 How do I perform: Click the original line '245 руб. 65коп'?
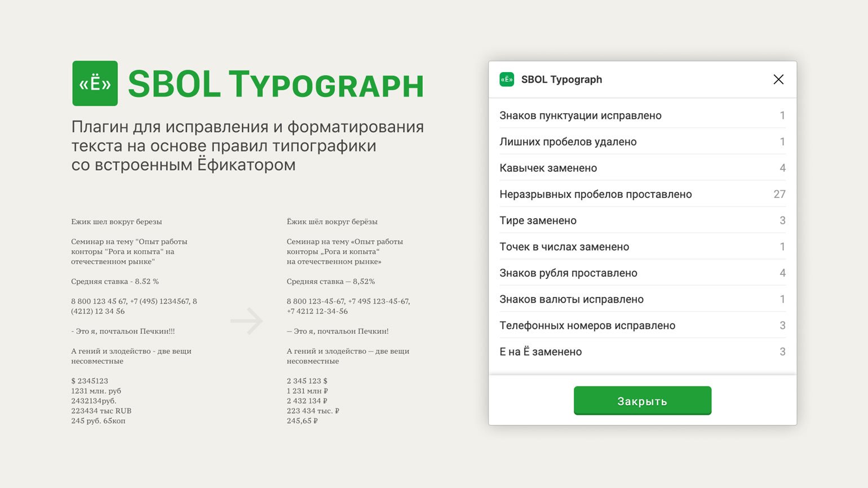98,421
